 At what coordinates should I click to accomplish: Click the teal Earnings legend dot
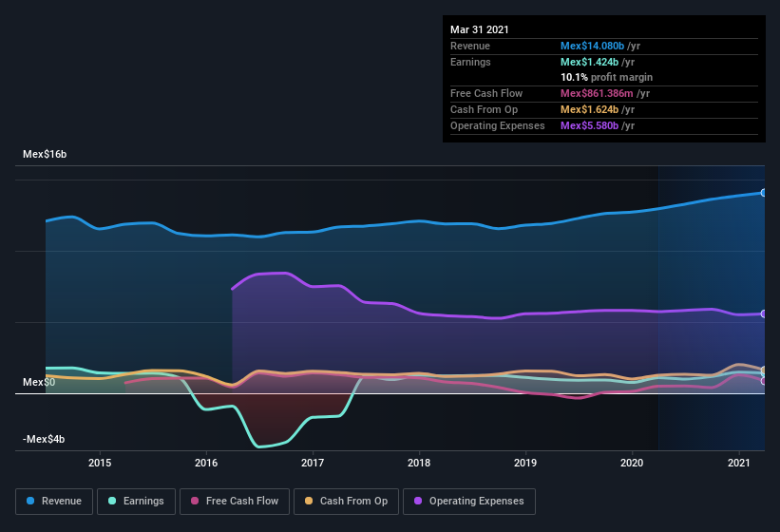pyautogui.click(x=113, y=501)
